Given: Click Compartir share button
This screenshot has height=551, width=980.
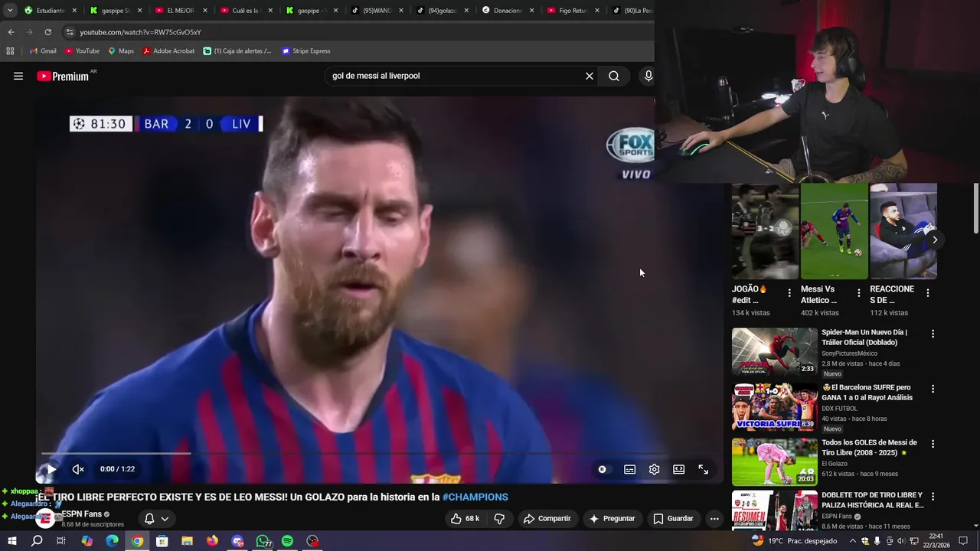Looking at the screenshot, I should pos(547,518).
